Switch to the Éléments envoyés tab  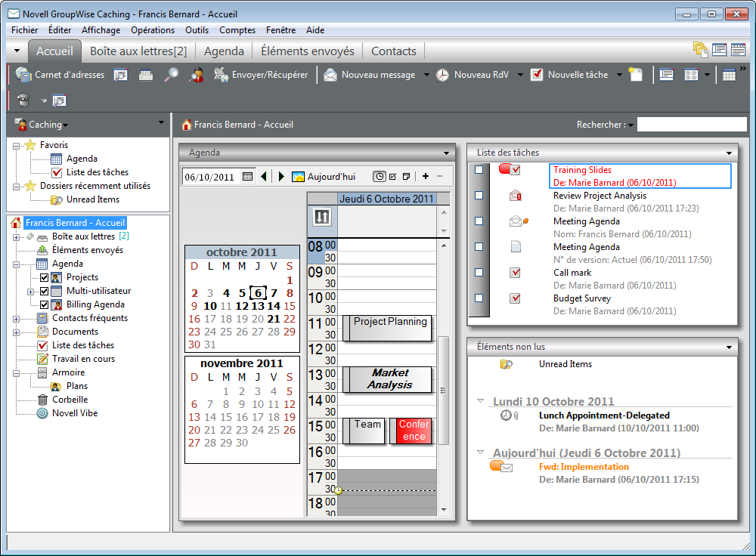point(307,51)
